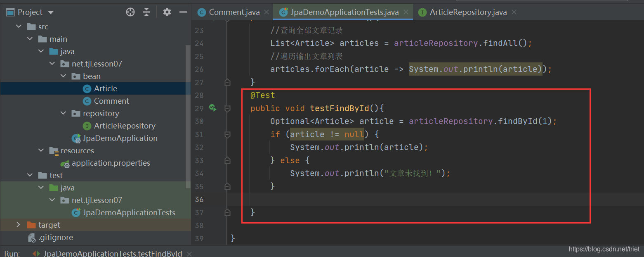644x257 pixels.
Task: Collapse the main net.tjl.esson07 package chevron
Action: point(52,64)
